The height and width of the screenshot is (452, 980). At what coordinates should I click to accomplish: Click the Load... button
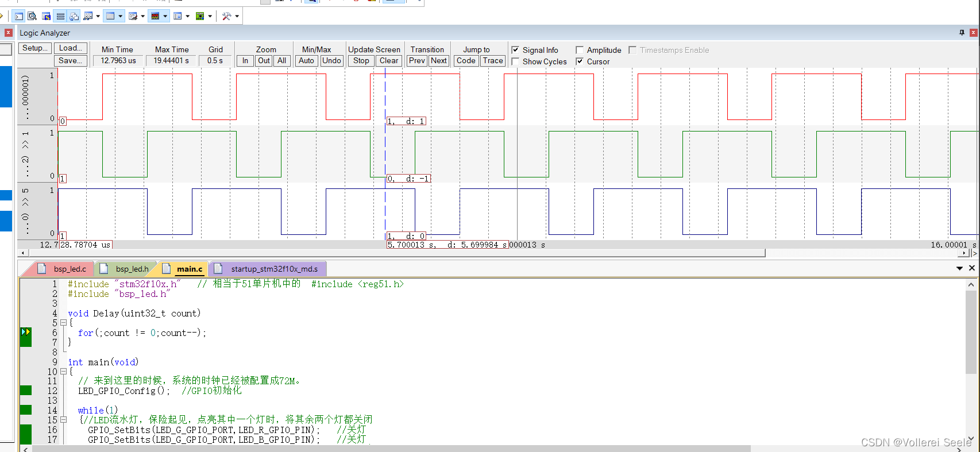pyautogui.click(x=71, y=48)
